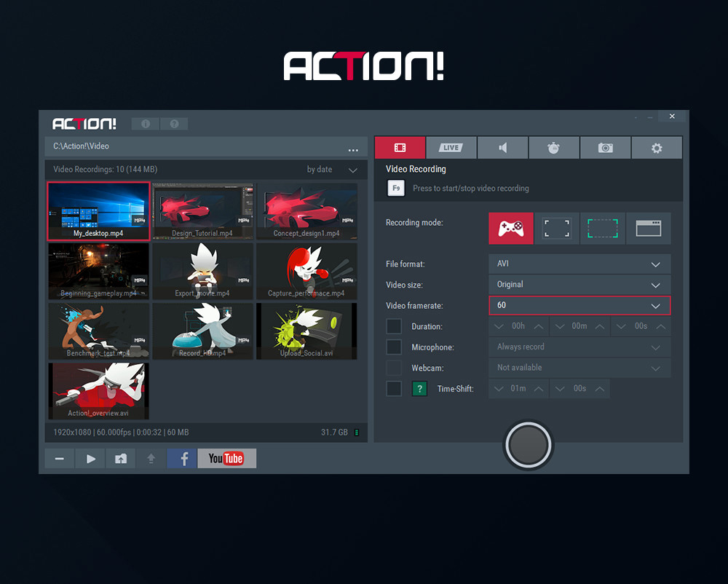
Task: Click the 1920x1080 recording info status text
Action: tap(121, 433)
